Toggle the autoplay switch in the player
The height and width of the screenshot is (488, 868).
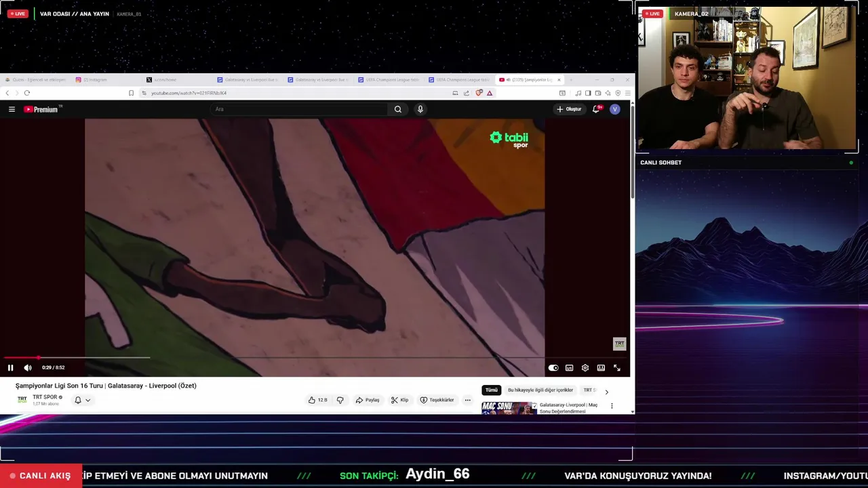(x=553, y=367)
